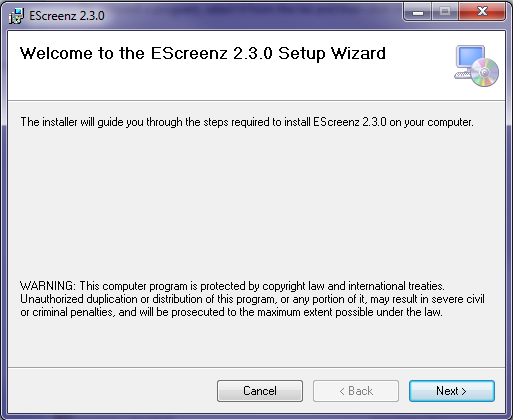Click the installer icon in the title bar

click(16, 16)
